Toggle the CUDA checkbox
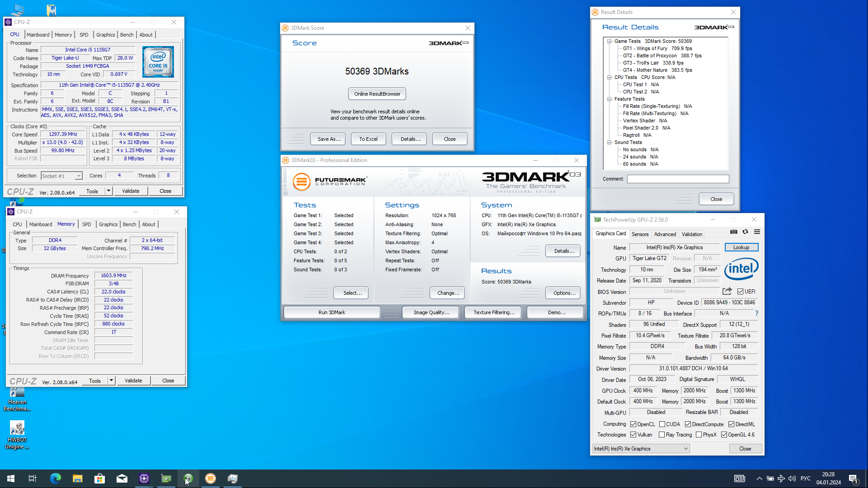The height and width of the screenshot is (488, 868). [662, 424]
